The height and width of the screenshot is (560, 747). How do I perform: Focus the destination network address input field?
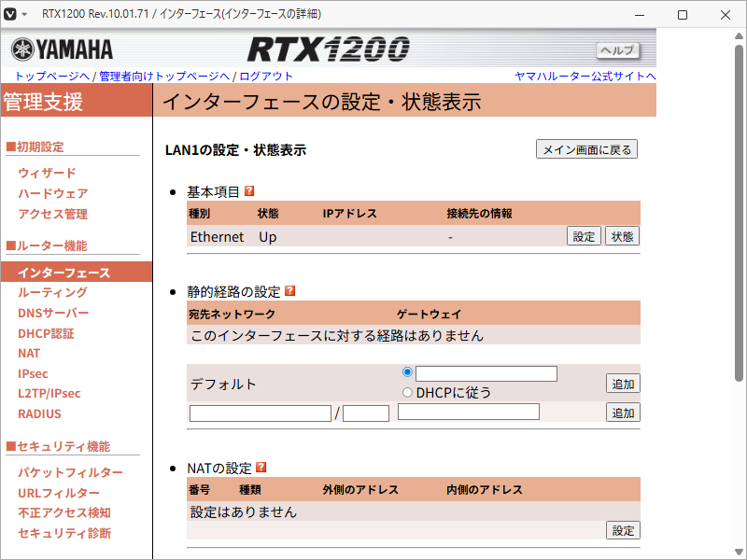[x=261, y=413]
